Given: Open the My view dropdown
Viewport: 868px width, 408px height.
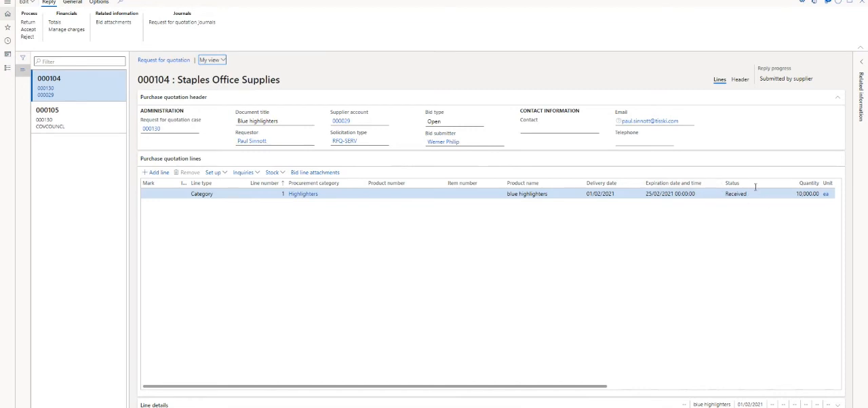Looking at the screenshot, I should click(x=212, y=60).
